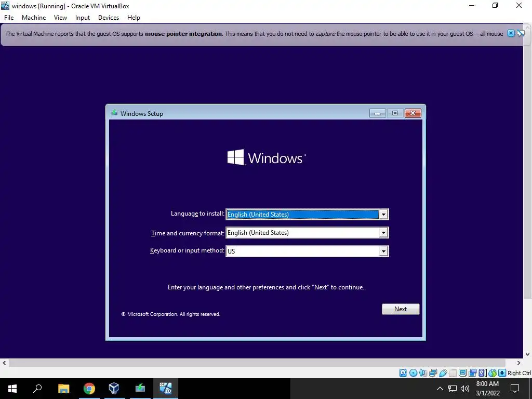Click the USB devices indicator icon
532x399 pixels.
coord(443,373)
